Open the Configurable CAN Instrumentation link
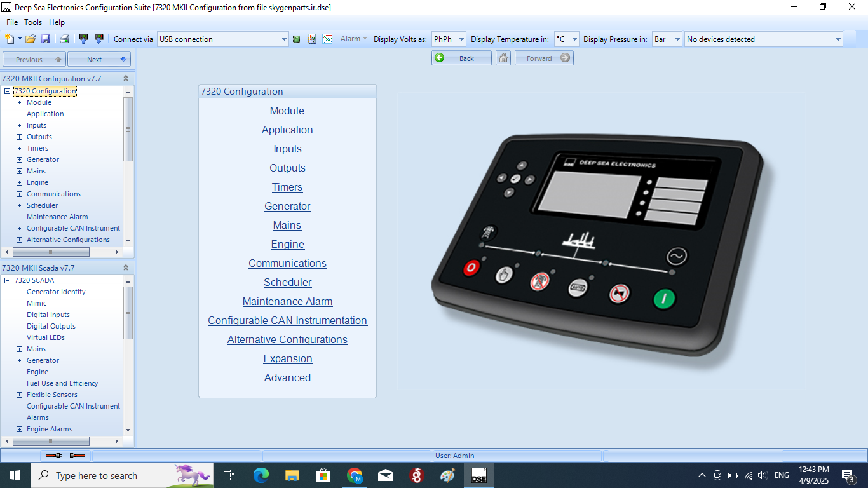The width and height of the screenshot is (868, 488). point(287,320)
